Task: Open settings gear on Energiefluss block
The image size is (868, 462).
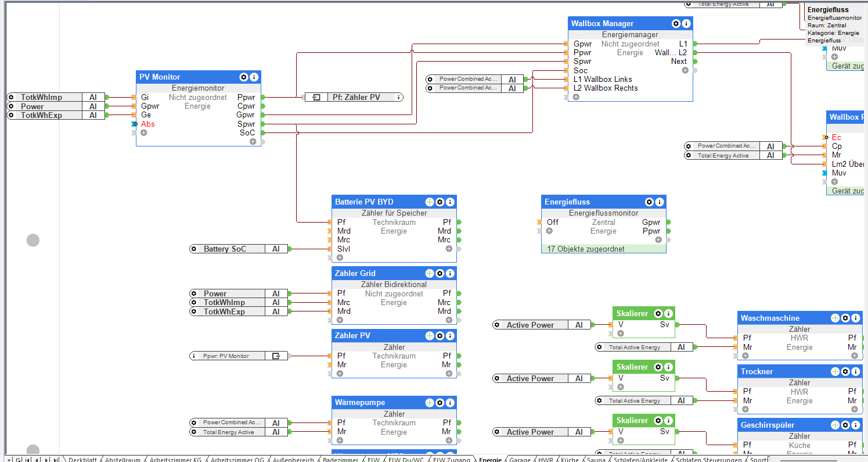Action: coord(649,202)
